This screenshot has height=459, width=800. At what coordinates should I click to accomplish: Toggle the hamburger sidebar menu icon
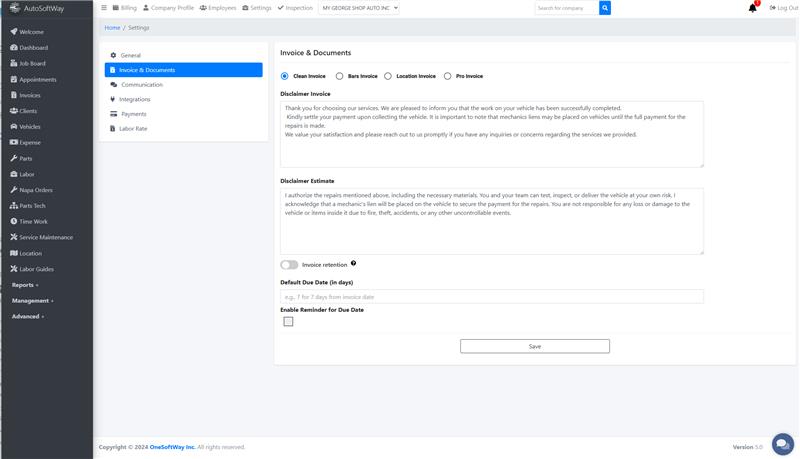coord(104,8)
